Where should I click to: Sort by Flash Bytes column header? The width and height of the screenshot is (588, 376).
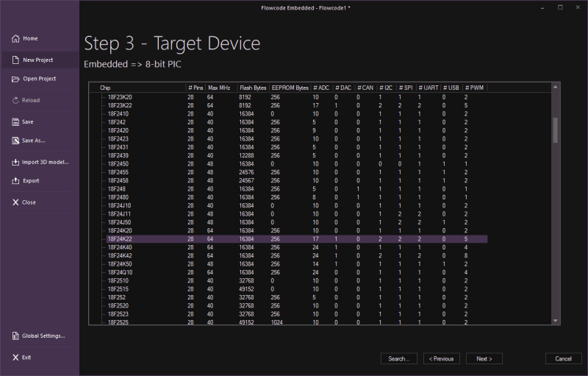252,88
